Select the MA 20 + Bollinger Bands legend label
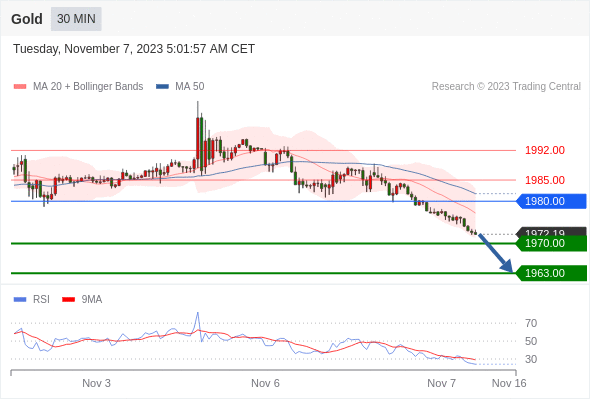The width and height of the screenshot is (590, 400). click(88, 87)
